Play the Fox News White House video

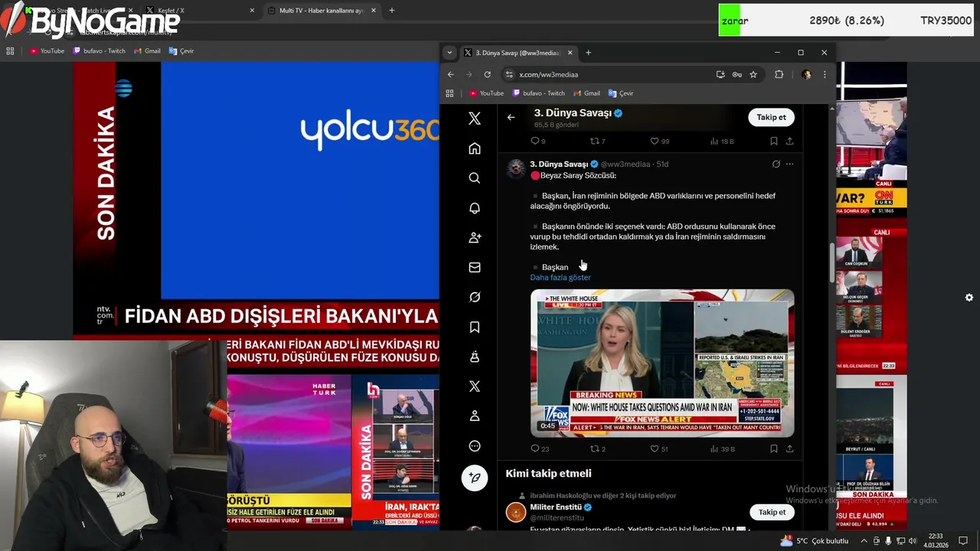point(662,363)
